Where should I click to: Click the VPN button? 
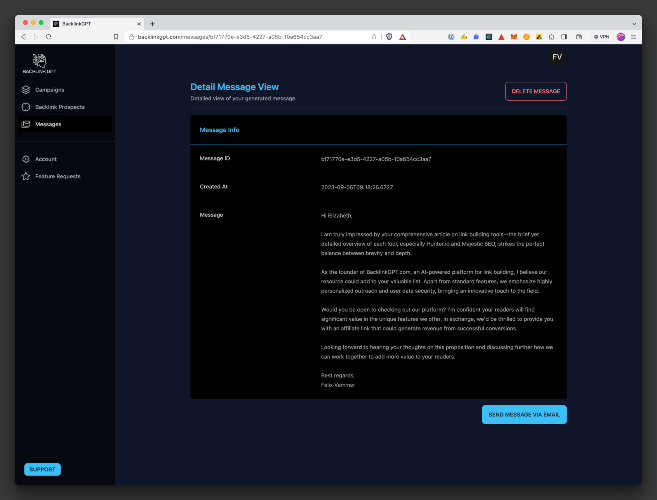(x=601, y=37)
